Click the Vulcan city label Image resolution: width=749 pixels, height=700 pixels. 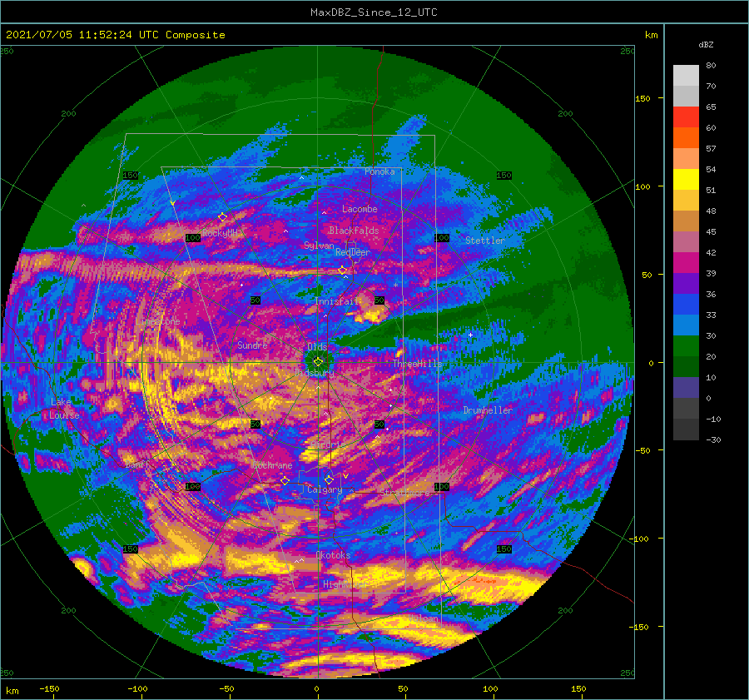[424, 618]
